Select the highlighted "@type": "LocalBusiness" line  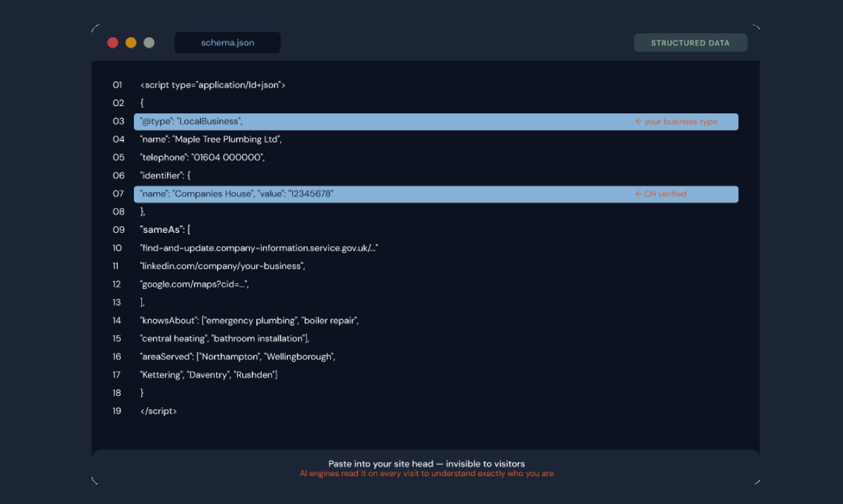click(x=436, y=121)
